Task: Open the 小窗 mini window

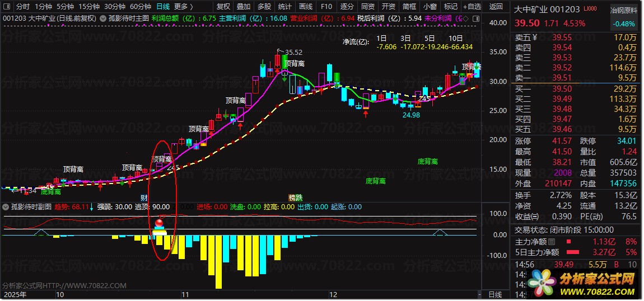Action: (430, 7)
